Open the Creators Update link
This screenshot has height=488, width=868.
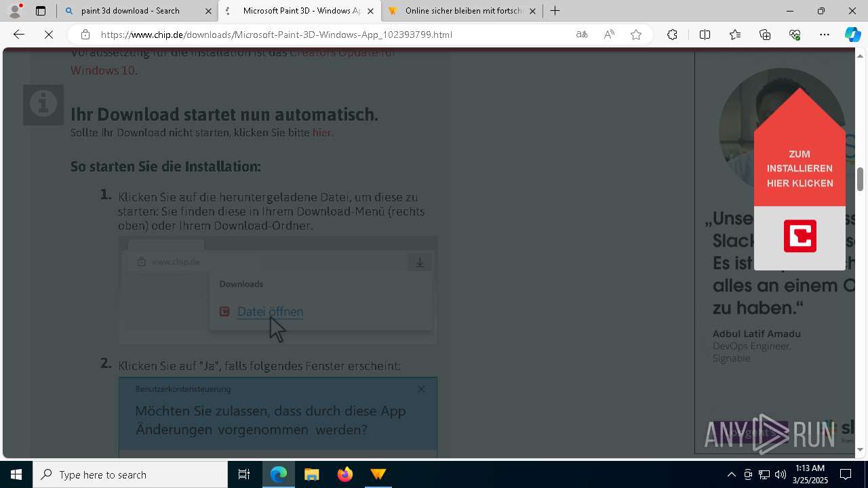point(342,53)
